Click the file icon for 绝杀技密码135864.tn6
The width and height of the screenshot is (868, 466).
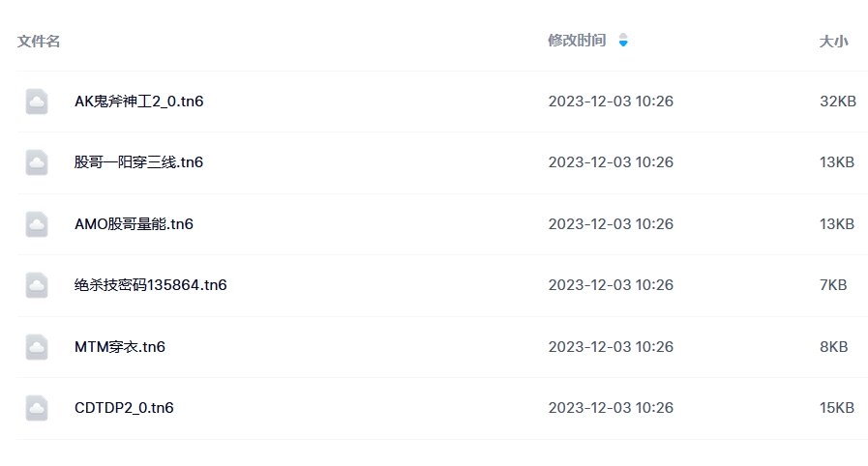[37, 284]
